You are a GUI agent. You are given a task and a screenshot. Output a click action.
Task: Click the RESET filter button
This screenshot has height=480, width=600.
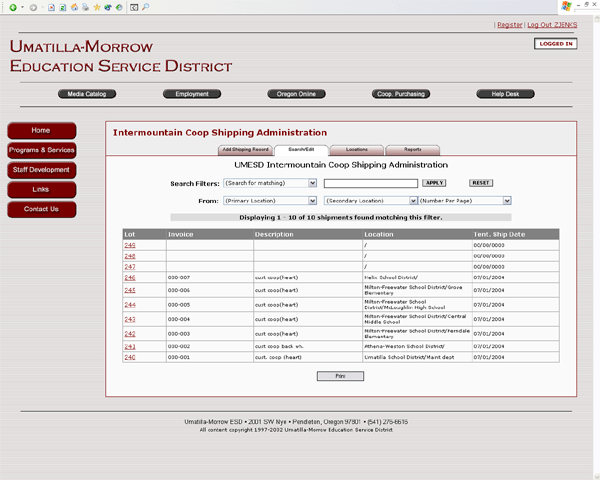(x=481, y=183)
